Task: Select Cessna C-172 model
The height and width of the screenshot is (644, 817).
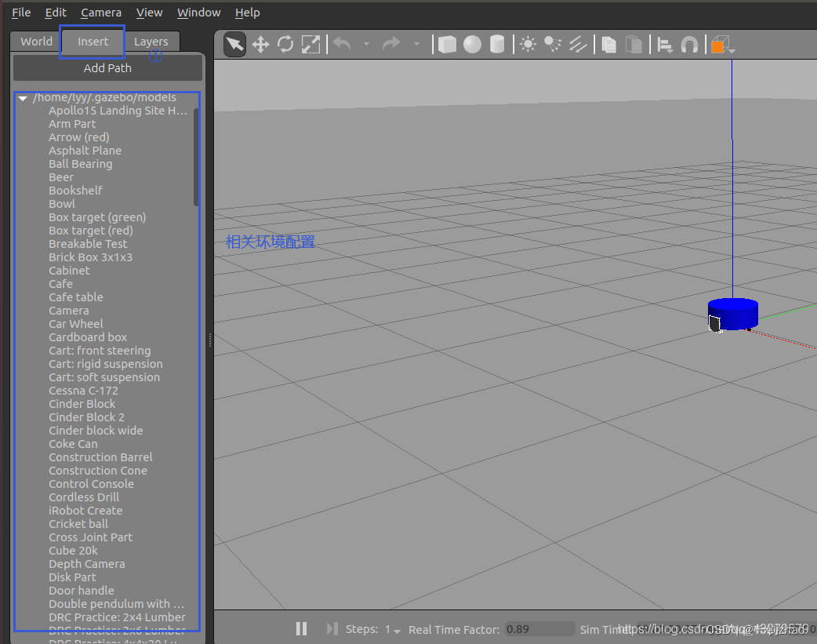Action: (x=83, y=391)
